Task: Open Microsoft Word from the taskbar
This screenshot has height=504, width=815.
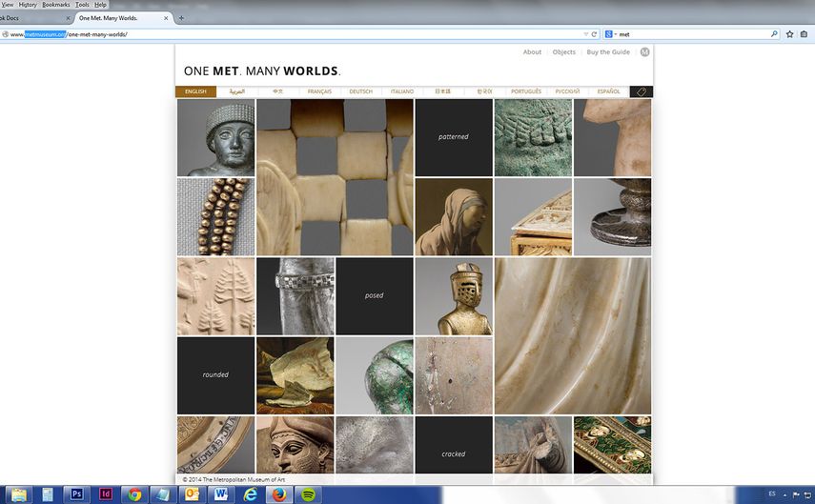Action: [221, 494]
